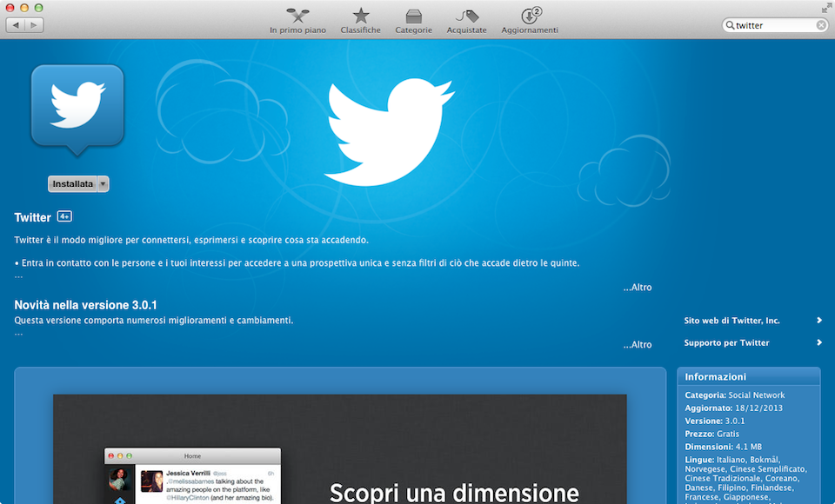Click the Aggiornato: 18/12/2013 entry
Image resolution: width=835 pixels, height=504 pixels.
[x=733, y=408]
